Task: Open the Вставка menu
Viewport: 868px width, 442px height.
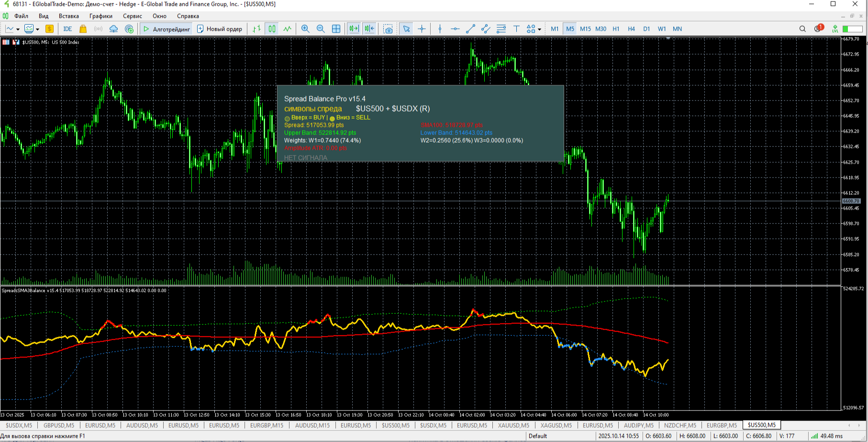Action: [x=69, y=16]
